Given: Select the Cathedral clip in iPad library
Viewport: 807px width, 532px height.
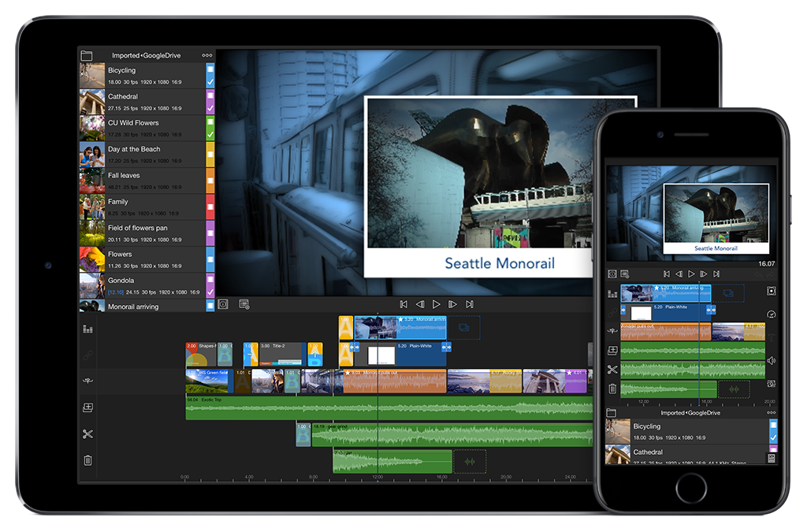Looking at the screenshot, I should (142, 102).
